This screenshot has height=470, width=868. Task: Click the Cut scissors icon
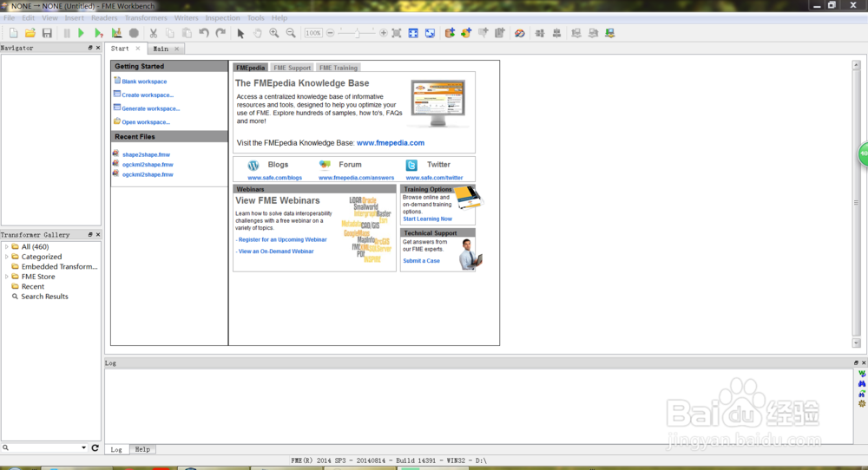tap(154, 33)
